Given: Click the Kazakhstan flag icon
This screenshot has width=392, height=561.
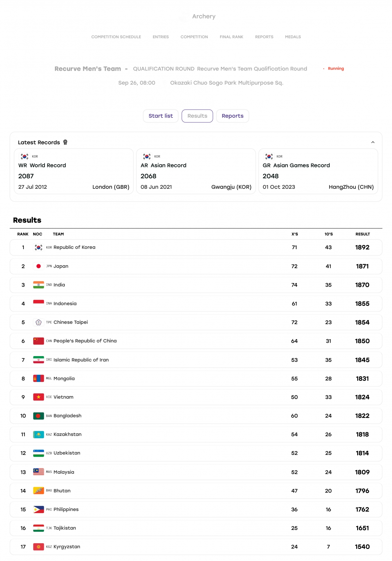Looking at the screenshot, I should 39,435.
